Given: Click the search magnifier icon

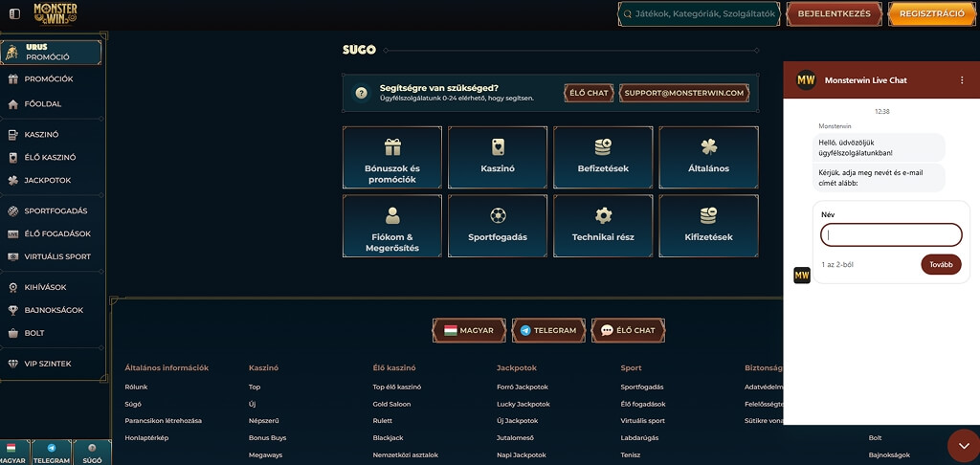Looking at the screenshot, I should click(628, 13).
